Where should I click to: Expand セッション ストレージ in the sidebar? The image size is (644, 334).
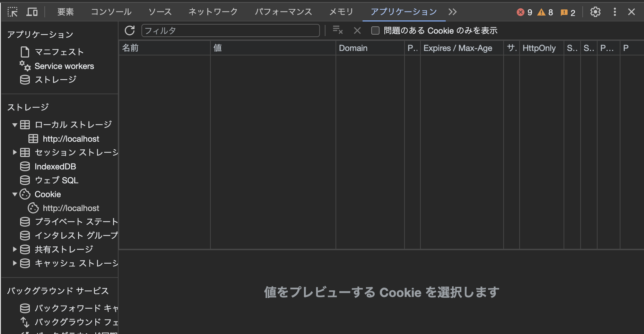pyautogui.click(x=15, y=152)
